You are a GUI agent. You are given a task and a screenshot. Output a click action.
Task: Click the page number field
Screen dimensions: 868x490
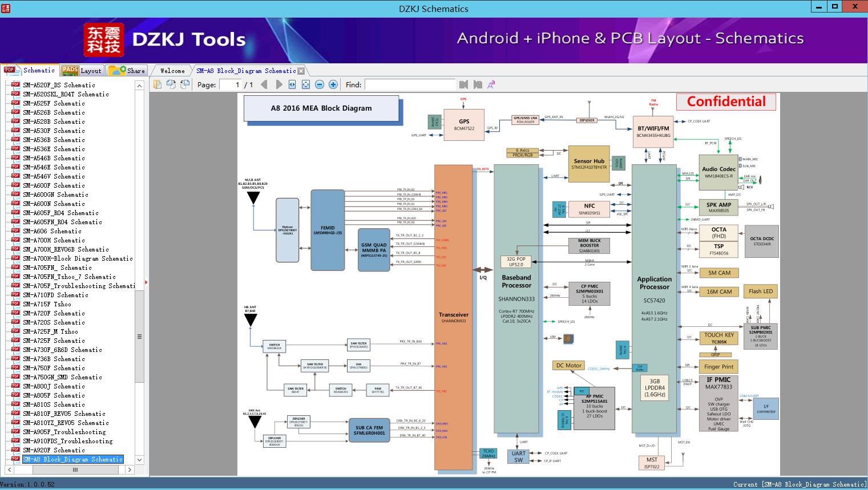point(231,84)
